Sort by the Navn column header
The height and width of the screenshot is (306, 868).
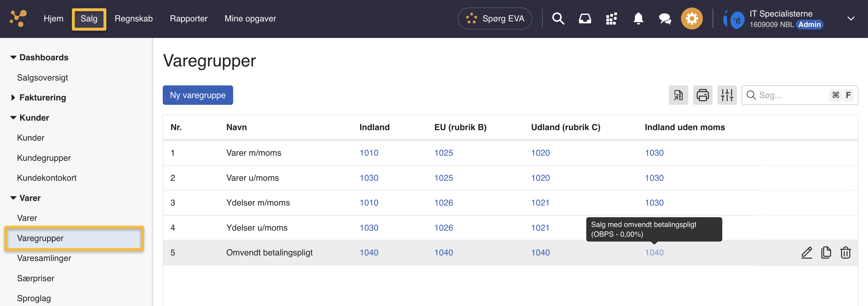[x=237, y=127]
